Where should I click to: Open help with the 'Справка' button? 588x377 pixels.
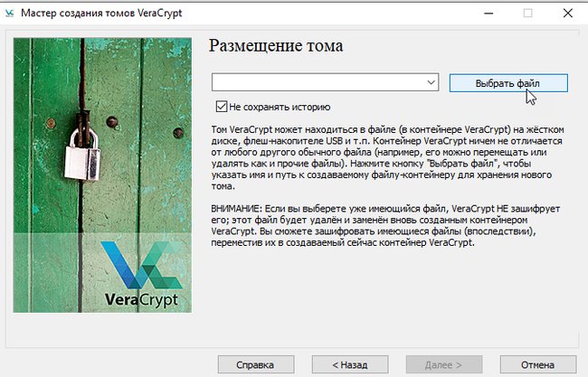pos(256,364)
